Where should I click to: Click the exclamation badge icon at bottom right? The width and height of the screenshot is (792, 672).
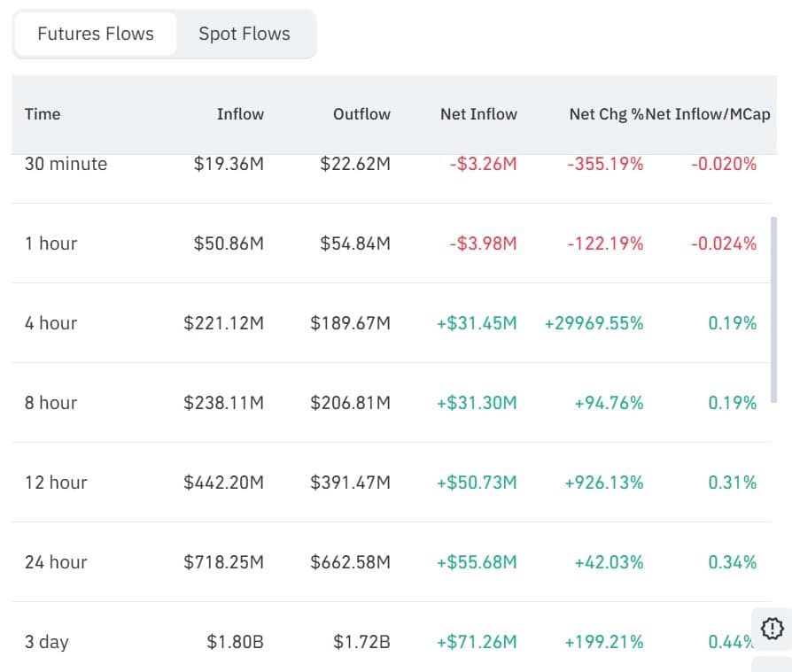pos(772,629)
